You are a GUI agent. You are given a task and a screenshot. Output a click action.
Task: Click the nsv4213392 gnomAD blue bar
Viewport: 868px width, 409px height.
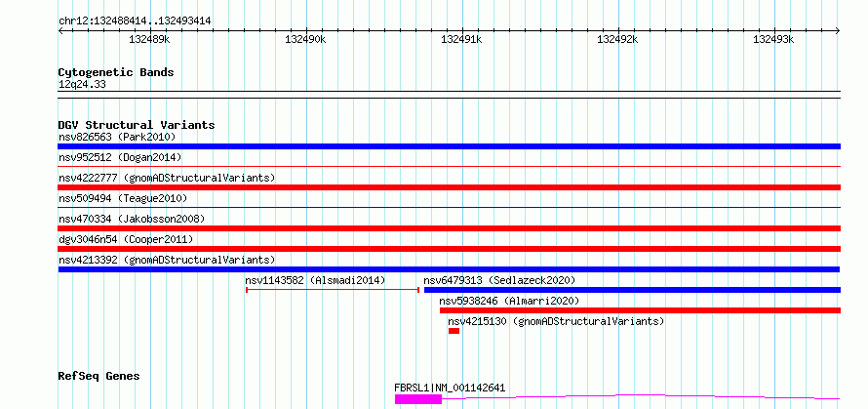[x=449, y=269]
